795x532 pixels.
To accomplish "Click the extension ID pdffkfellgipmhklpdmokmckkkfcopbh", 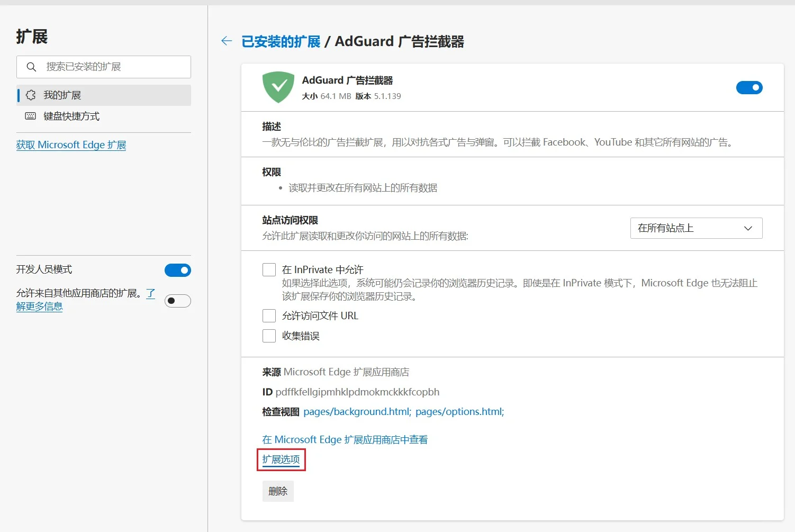I will click(x=358, y=392).
